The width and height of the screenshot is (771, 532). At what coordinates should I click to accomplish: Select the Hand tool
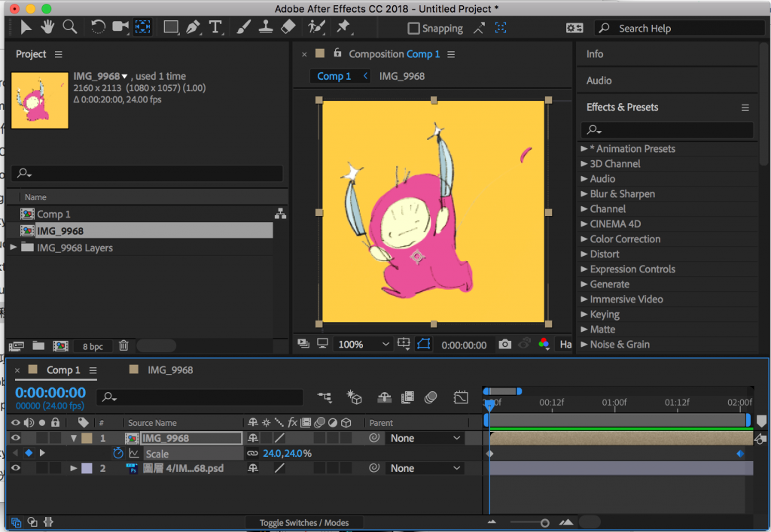(x=48, y=27)
